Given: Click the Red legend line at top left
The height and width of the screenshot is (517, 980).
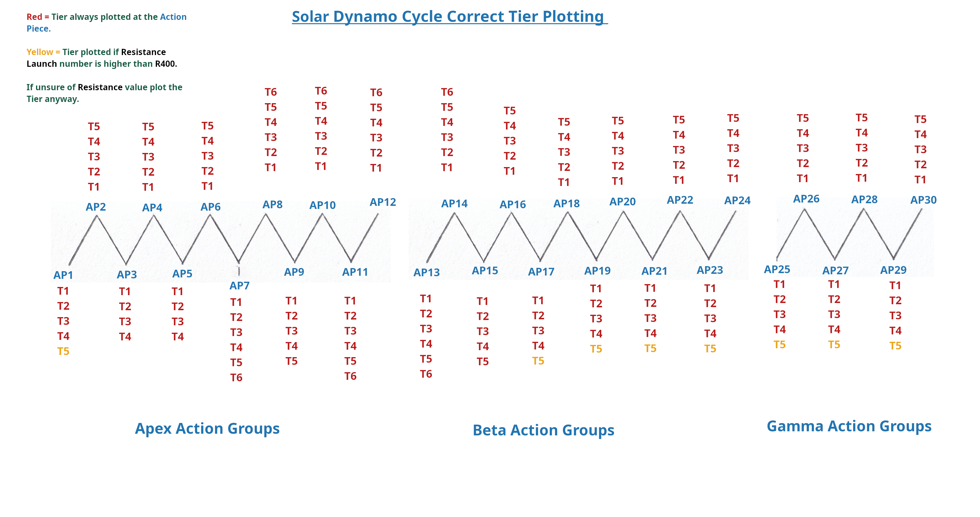Looking at the screenshot, I should pyautogui.click(x=106, y=22).
